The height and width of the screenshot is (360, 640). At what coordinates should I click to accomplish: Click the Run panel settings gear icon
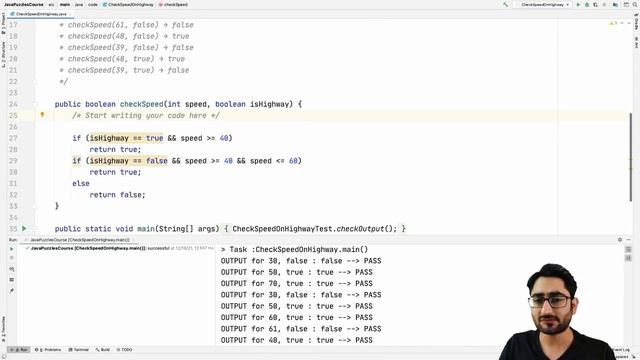(x=620, y=240)
